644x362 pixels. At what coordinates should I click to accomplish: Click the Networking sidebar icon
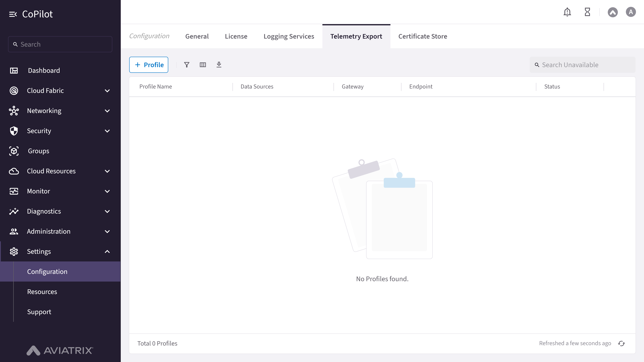click(x=14, y=111)
